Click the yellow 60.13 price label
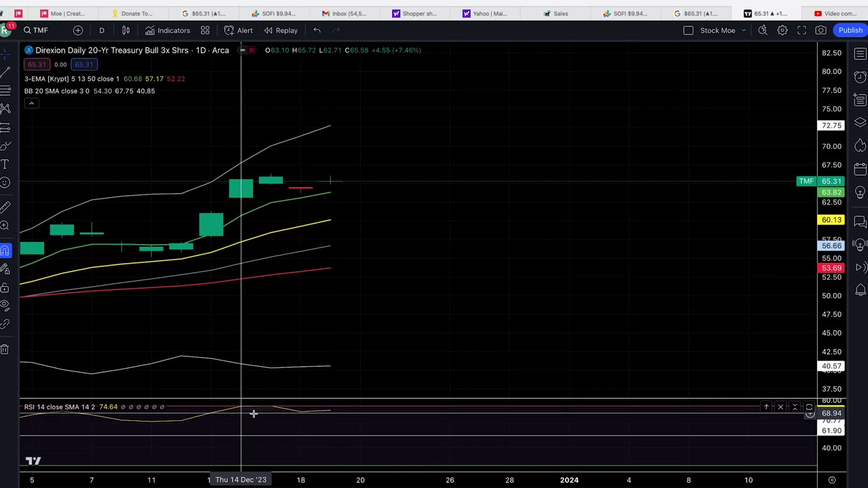The height and width of the screenshot is (488, 868). [x=831, y=220]
